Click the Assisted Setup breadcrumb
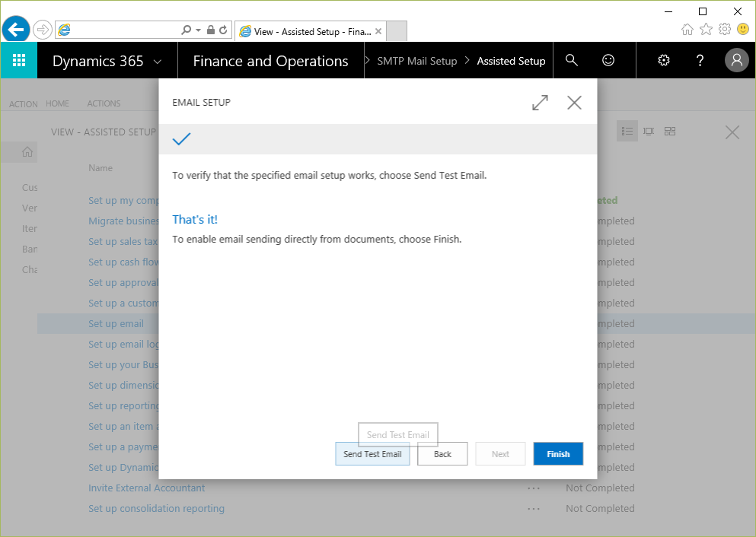The image size is (756, 537). tap(511, 61)
